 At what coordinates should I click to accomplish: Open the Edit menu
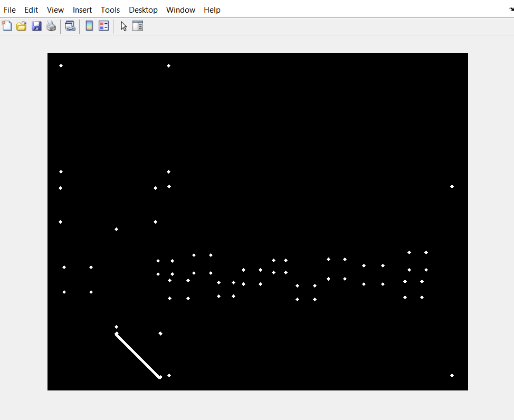point(31,9)
